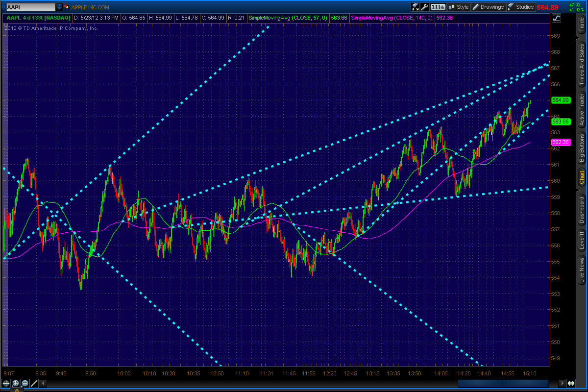Click the D: 5/23/12 3:13 PM field
Screen dimensions: 588x392
[x=96, y=18]
